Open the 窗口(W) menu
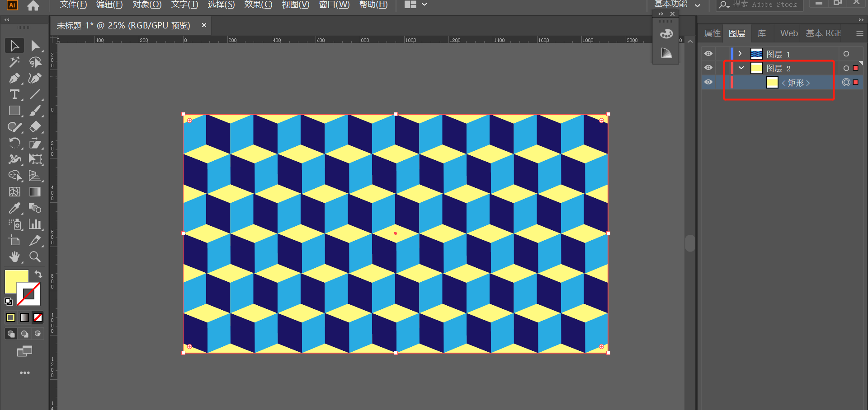 pyautogui.click(x=334, y=5)
